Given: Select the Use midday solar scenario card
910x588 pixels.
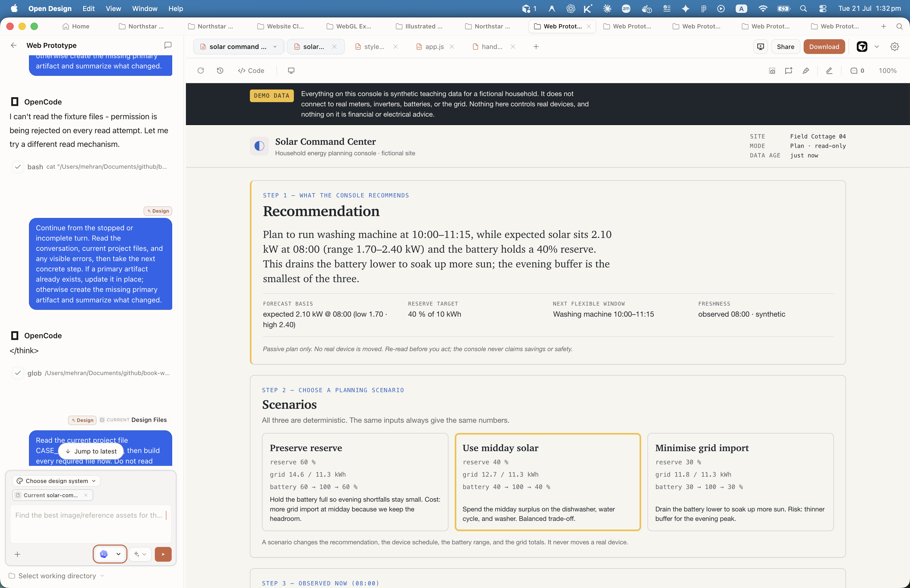Looking at the screenshot, I should [548, 482].
